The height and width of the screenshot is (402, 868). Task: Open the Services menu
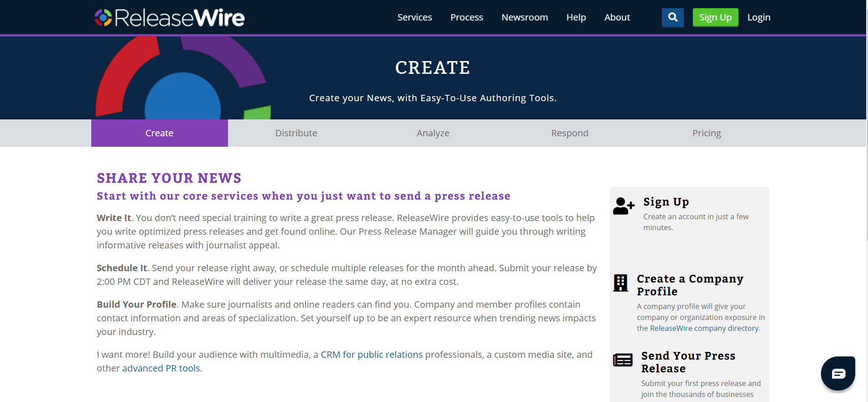[x=415, y=17]
